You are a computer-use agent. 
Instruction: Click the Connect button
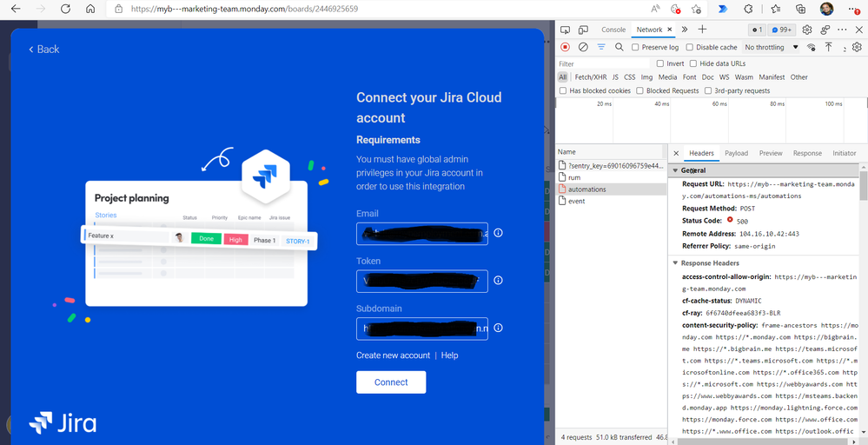pyautogui.click(x=391, y=382)
